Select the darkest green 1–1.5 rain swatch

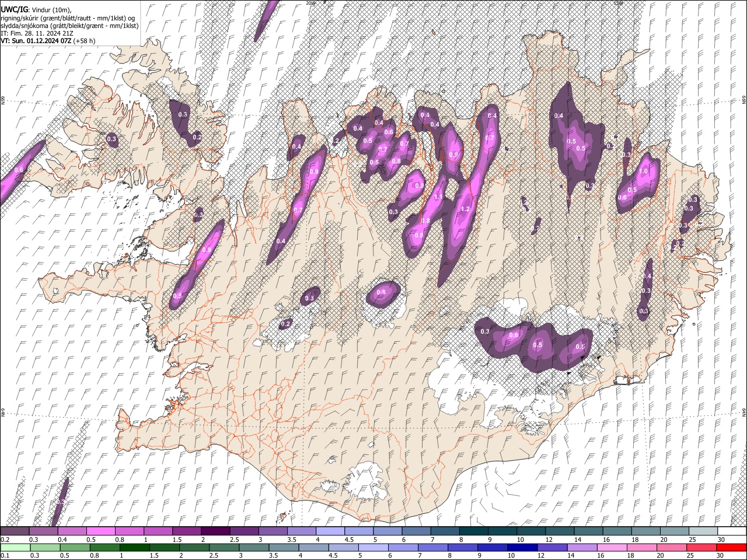pyautogui.click(x=135, y=548)
